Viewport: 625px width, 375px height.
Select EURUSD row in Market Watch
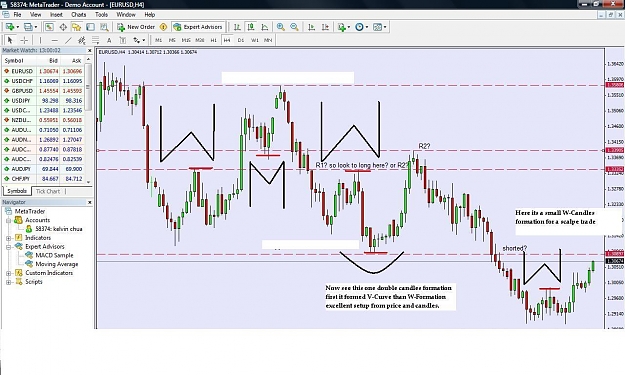[43, 71]
